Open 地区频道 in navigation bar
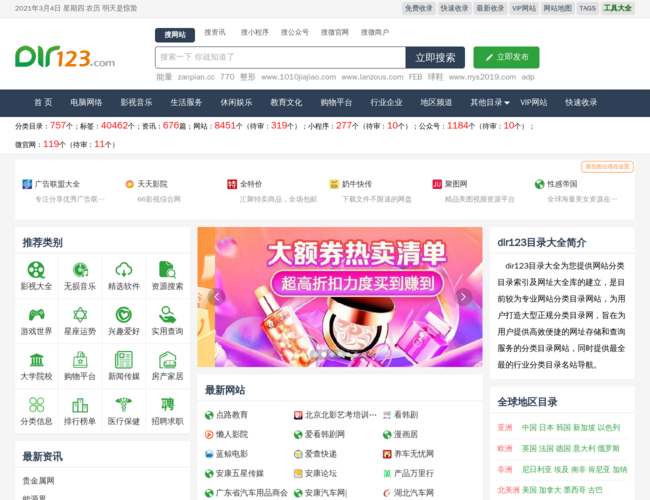The width and height of the screenshot is (650, 500). click(436, 102)
